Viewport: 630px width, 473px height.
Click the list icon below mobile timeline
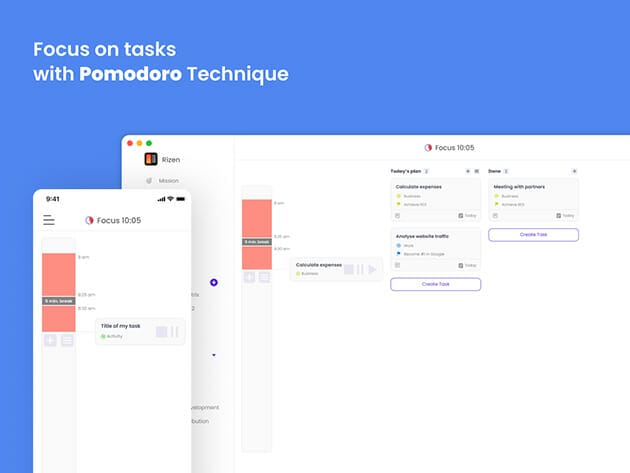pos(67,340)
